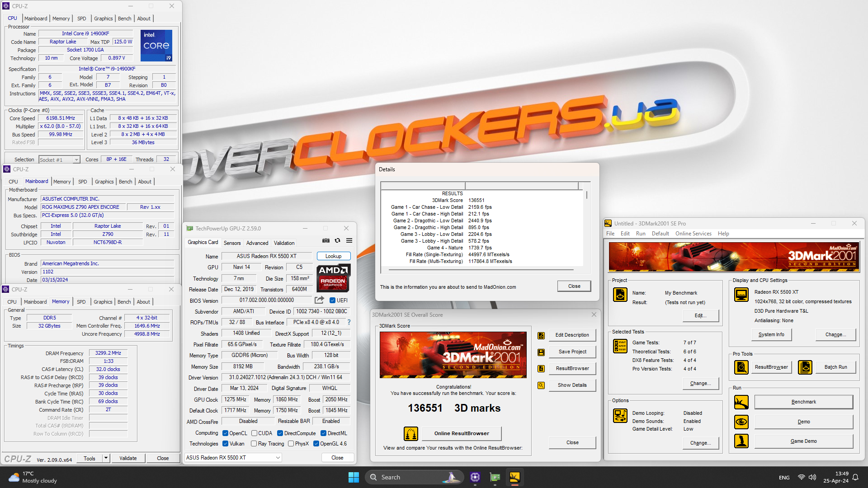Toggle the CUDA checkbox
The height and width of the screenshot is (488, 868).
(254, 433)
